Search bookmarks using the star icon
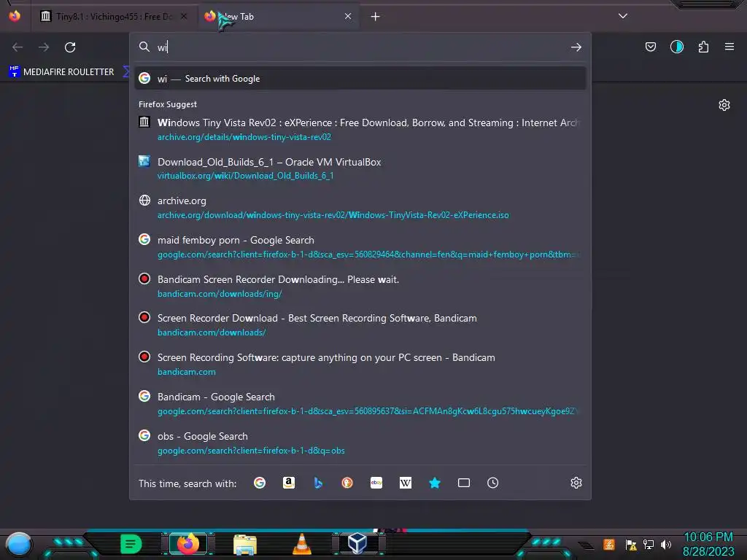The height and width of the screenshot is (560, 747). click(x=435, y=483)
